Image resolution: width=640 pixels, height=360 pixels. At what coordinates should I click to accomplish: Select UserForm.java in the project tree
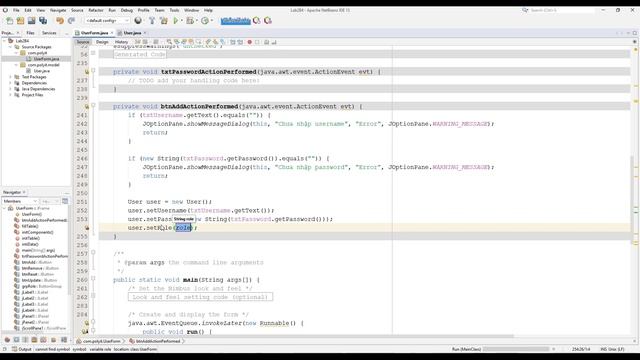coord(46,59)
